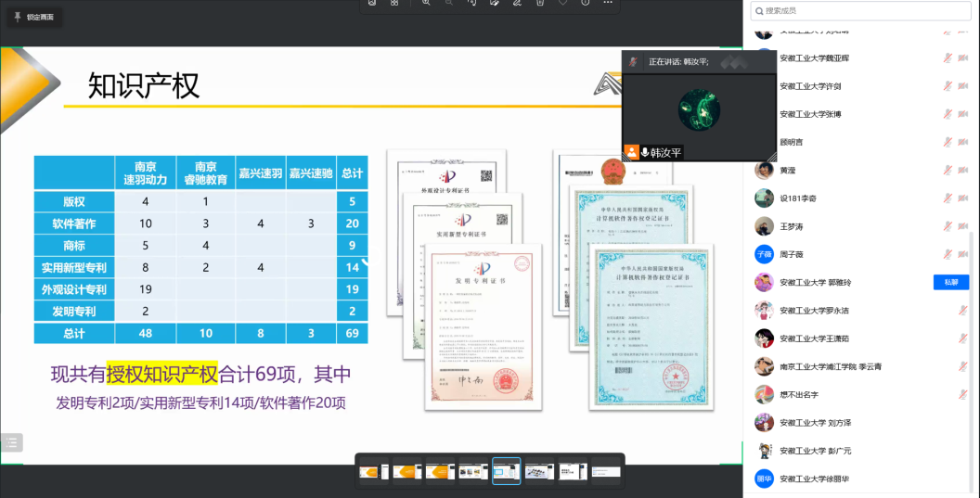Click the trash icon in the top toolbar
The width and height of the screenshot is (980, 498).
coord(540,3)
